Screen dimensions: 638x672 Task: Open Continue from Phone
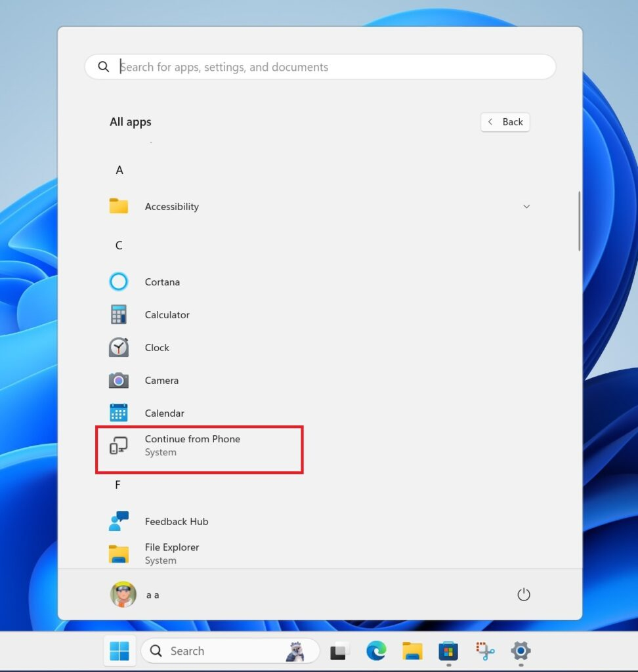pos(192,445)
